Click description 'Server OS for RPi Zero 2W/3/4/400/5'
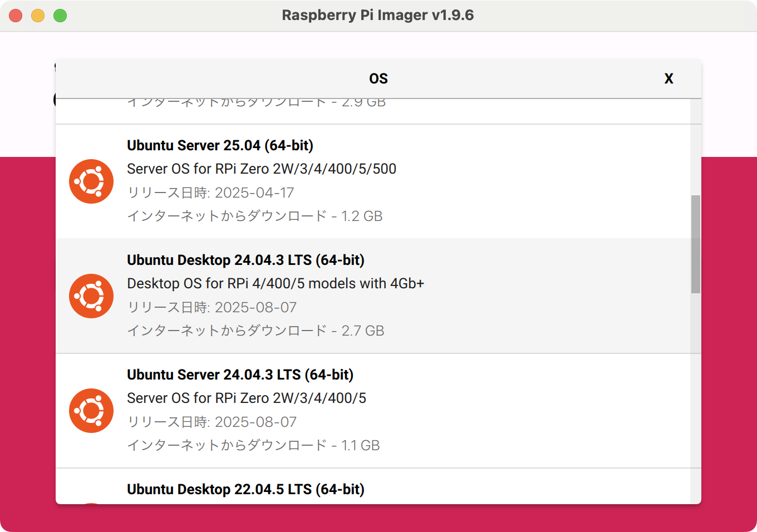This screenshot has height=532, width=757. tap(247, 398)
